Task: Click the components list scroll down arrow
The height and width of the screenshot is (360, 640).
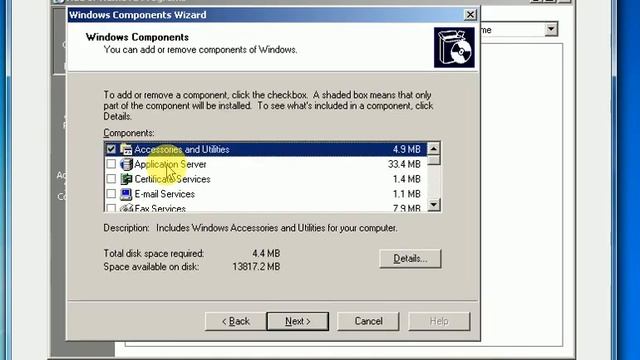Action: [x=433, y=205]
